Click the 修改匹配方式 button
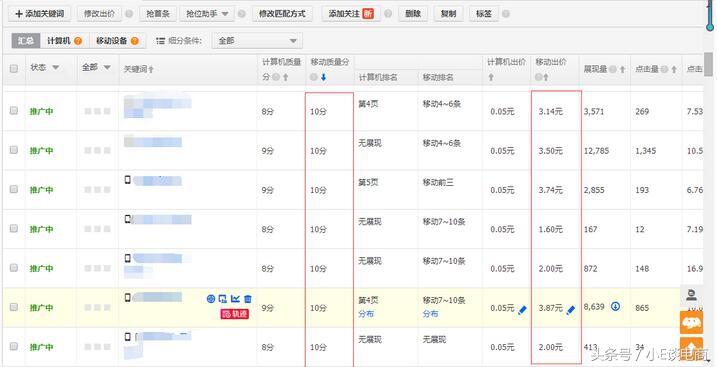The image size is (717, 367). [282, 14]
